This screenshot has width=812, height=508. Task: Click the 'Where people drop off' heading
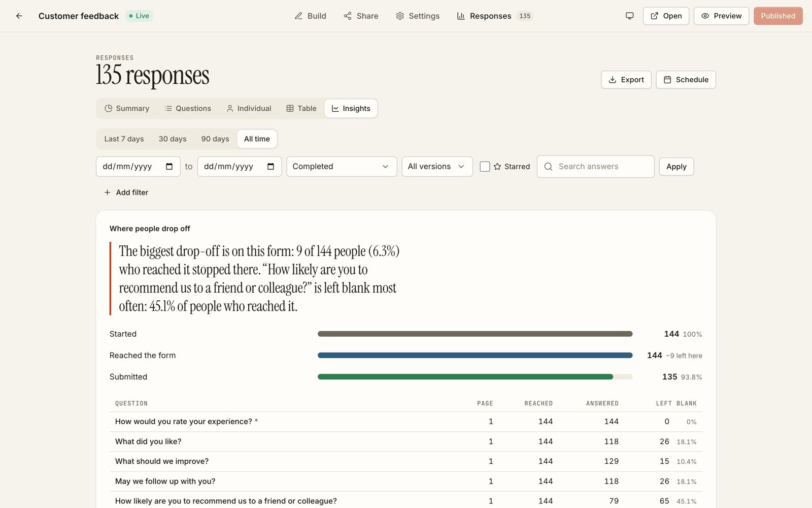click(x=150, y=229)
